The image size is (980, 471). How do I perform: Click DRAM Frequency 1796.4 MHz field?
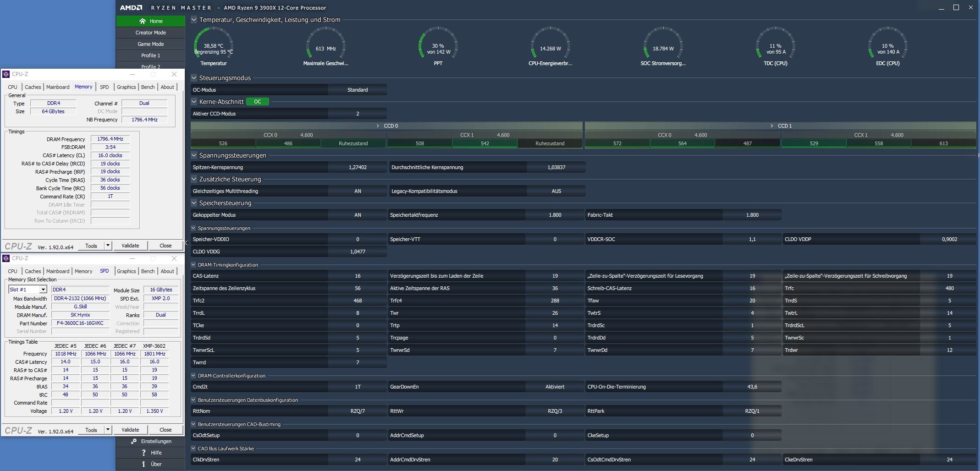tap(110, 139)
